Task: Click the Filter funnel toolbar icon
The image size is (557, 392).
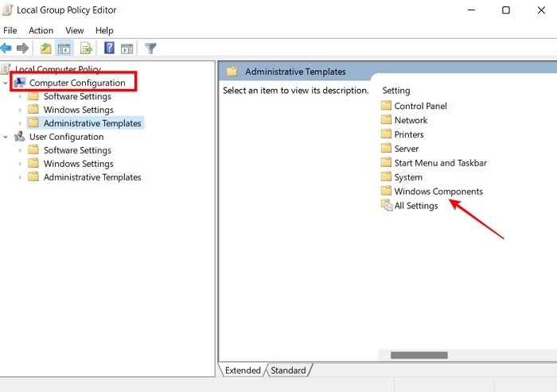Action: (150, 48)
